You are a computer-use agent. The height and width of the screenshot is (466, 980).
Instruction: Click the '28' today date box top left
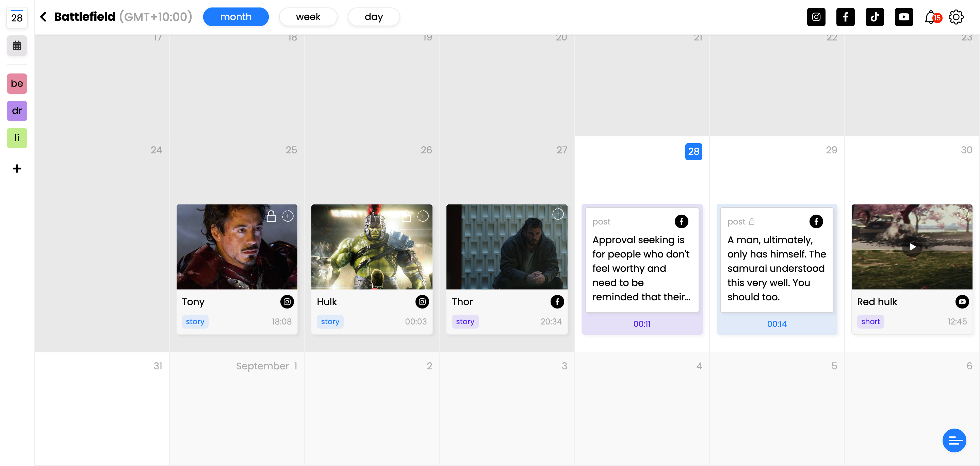(x=17, y=17)
